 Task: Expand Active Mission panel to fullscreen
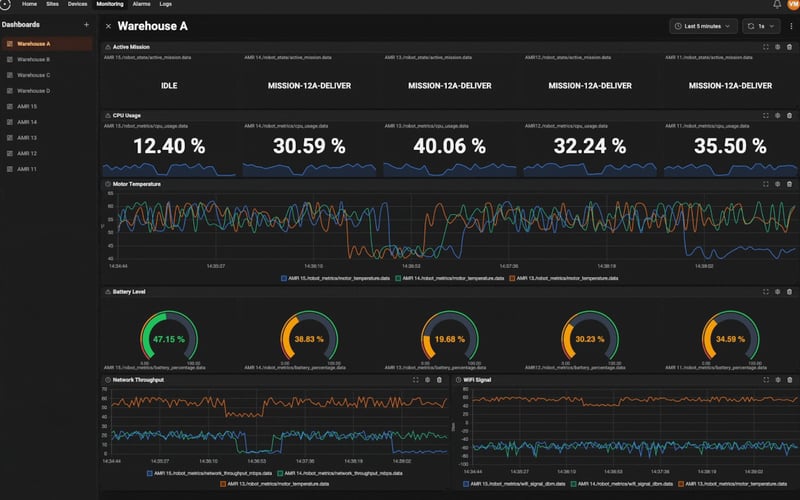766,47
